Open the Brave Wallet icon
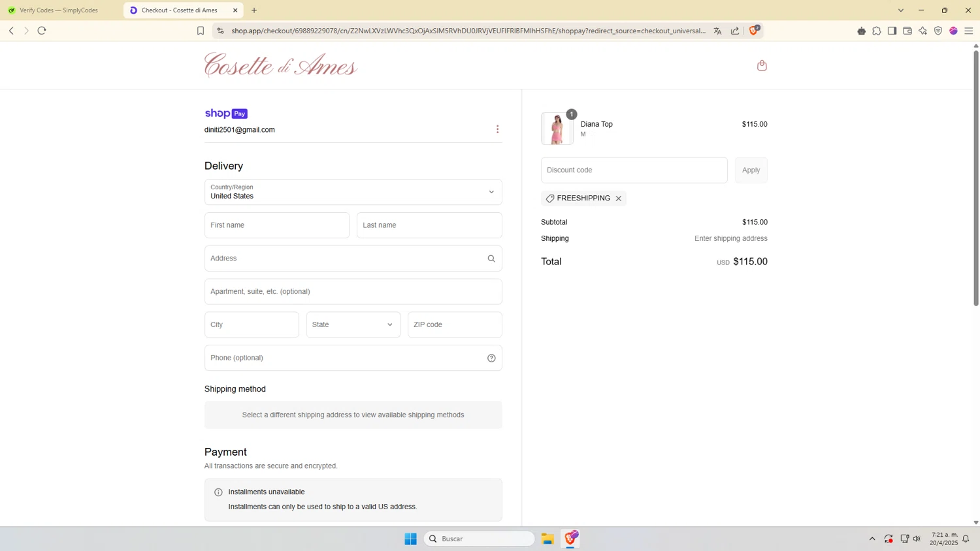Screen dimensions: 980x551 (x=907, y=31)
